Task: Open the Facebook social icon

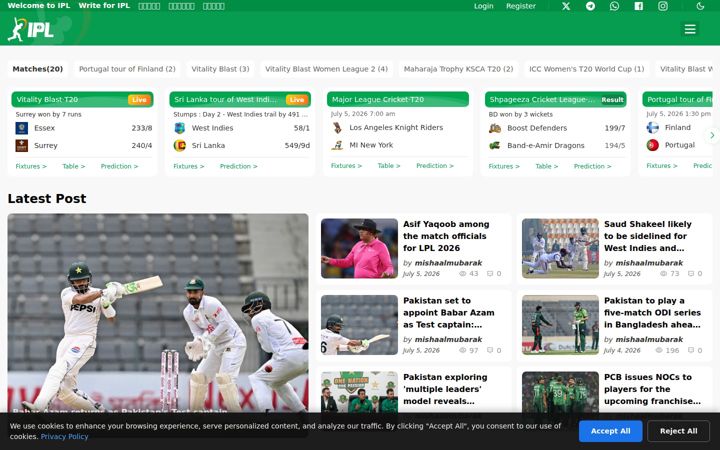Action: [x=639, y=6]
